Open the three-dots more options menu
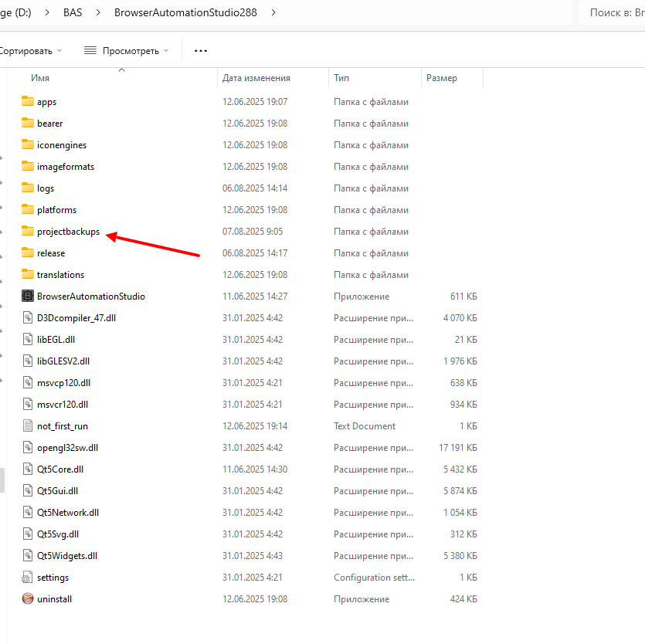Viewport: 645px width, 644px height. coord(201,51)
